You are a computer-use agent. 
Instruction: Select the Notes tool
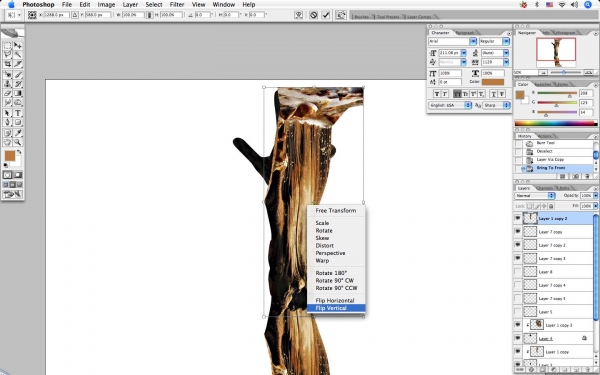pyautogui.click(x=7, y=133)
